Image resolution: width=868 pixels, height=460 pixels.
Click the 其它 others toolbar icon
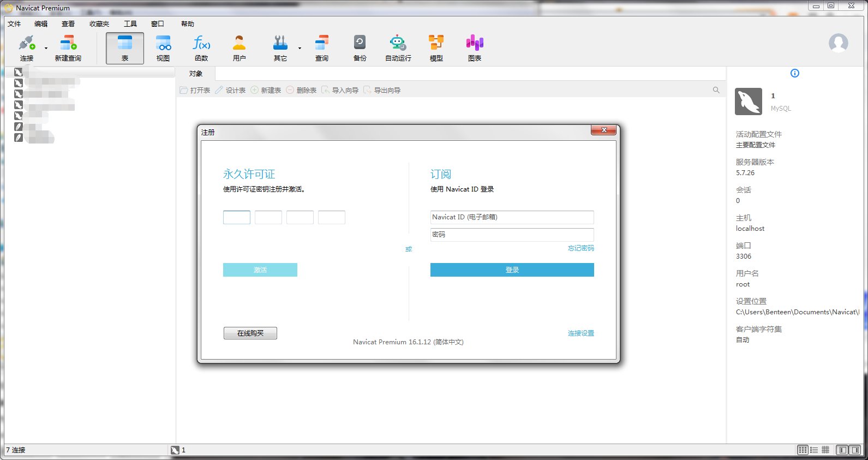280,48
